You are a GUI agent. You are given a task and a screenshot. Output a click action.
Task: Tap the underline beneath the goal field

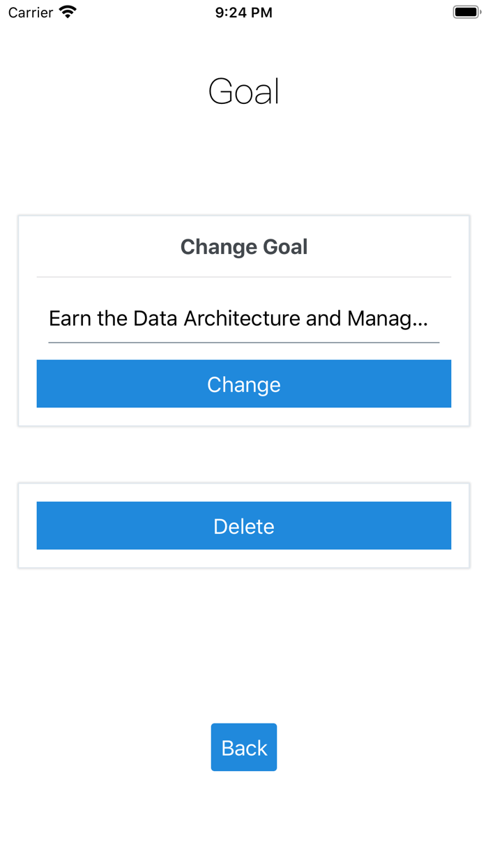coord(244,343)
